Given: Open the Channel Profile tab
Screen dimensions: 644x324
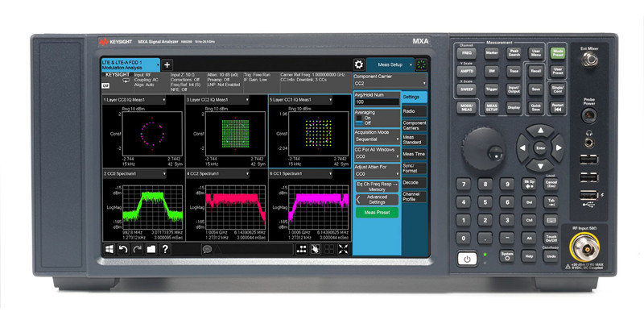Looking at the screenshot, I should 414,197.
